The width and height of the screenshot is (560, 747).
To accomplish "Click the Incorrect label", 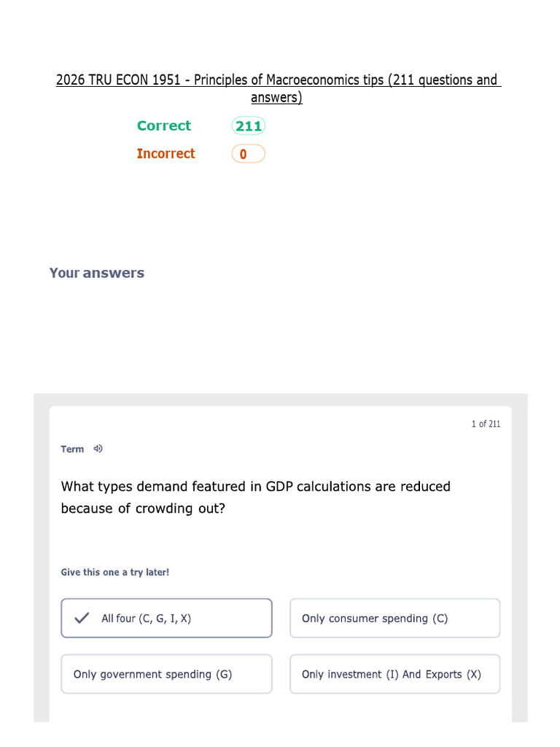I will 166,154.
